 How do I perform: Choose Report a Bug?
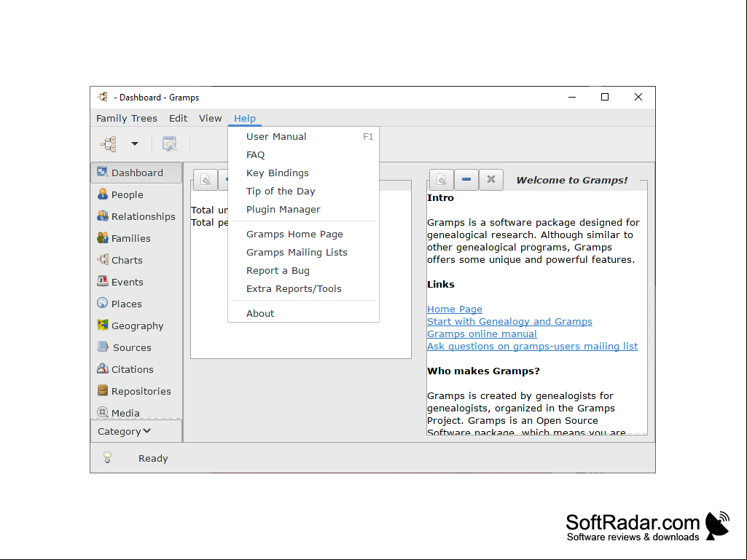(x=303, y=270)
